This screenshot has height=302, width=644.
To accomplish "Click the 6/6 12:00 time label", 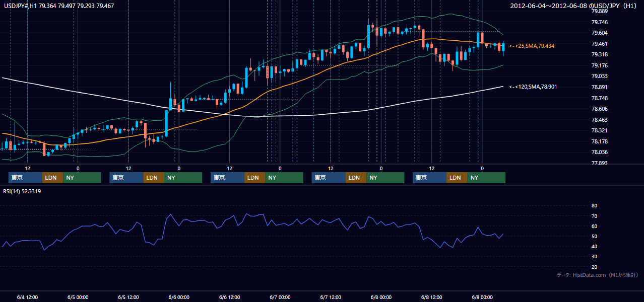I will 229,297.
